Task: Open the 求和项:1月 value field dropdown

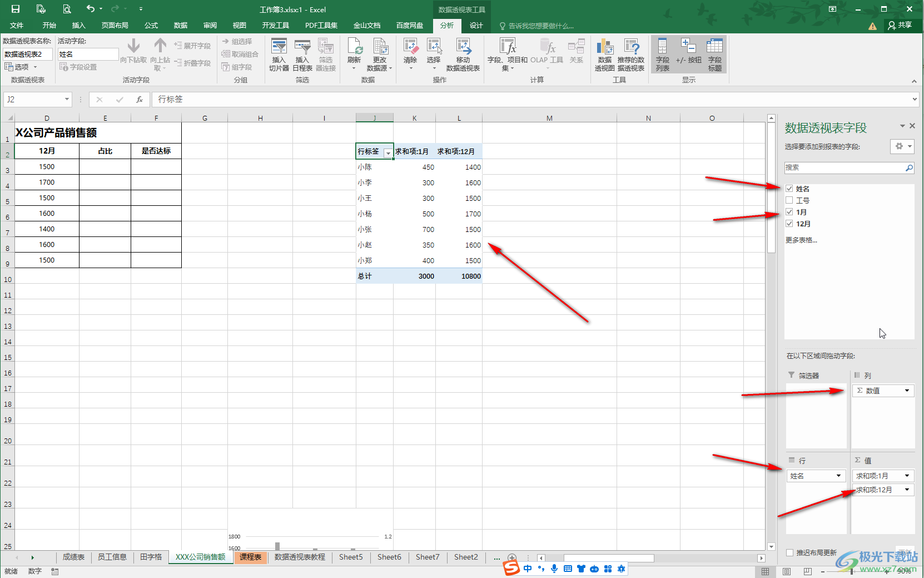Action: [x=907, y=476]
